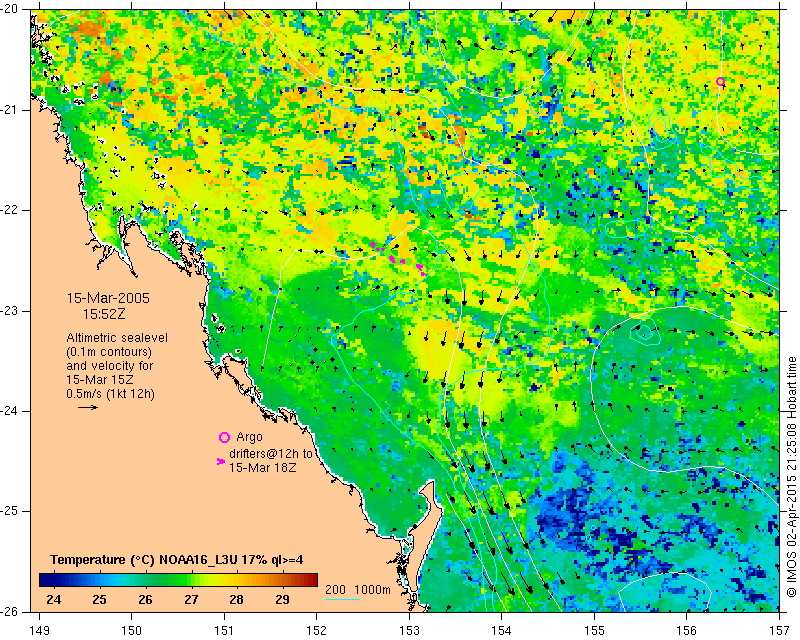
Task: Click the longitude axis label 152
Action: [317, 631]
